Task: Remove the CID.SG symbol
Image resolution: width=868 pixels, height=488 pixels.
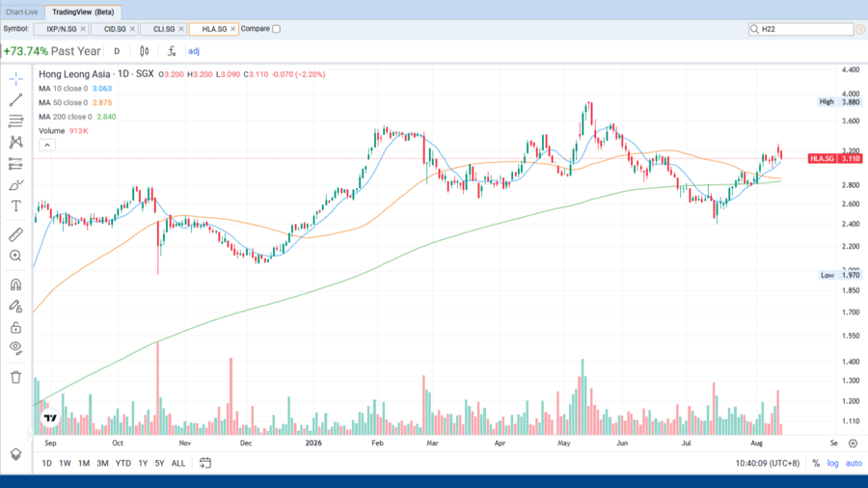Action: click(132, 29)
